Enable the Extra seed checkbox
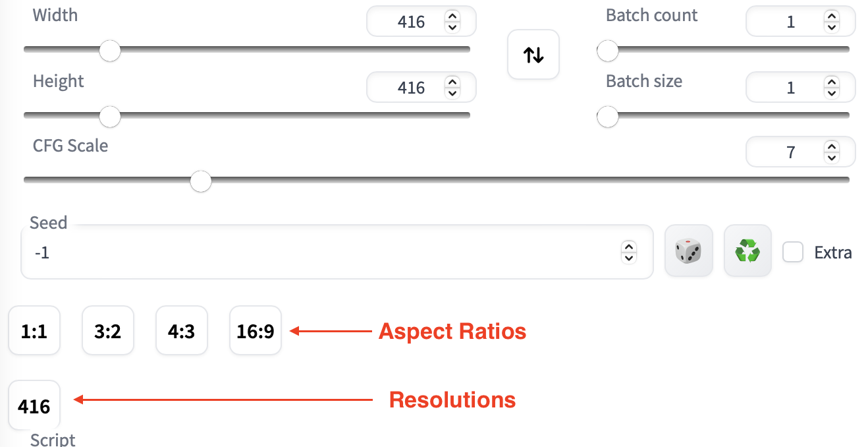 pos(793,252)
